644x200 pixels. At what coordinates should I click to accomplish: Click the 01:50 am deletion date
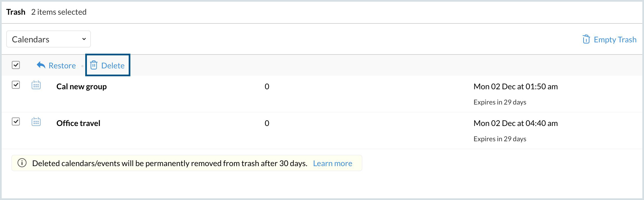point(515,86)
